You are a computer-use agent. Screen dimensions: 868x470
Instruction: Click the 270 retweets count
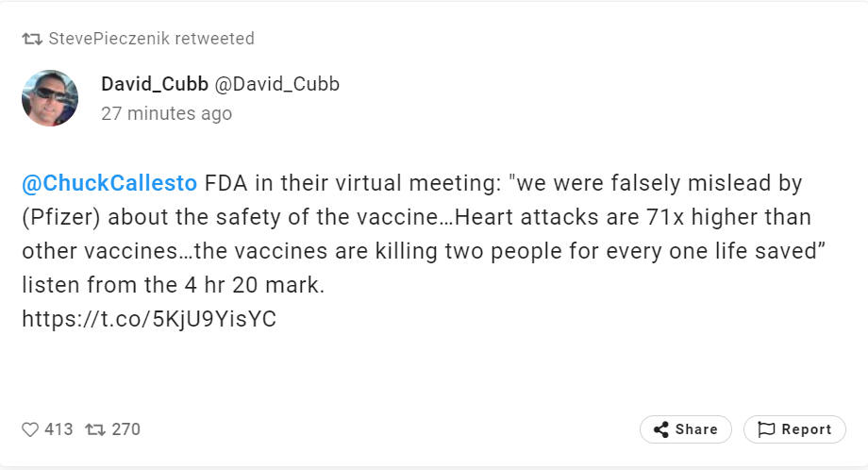click(x=126, y=429)
